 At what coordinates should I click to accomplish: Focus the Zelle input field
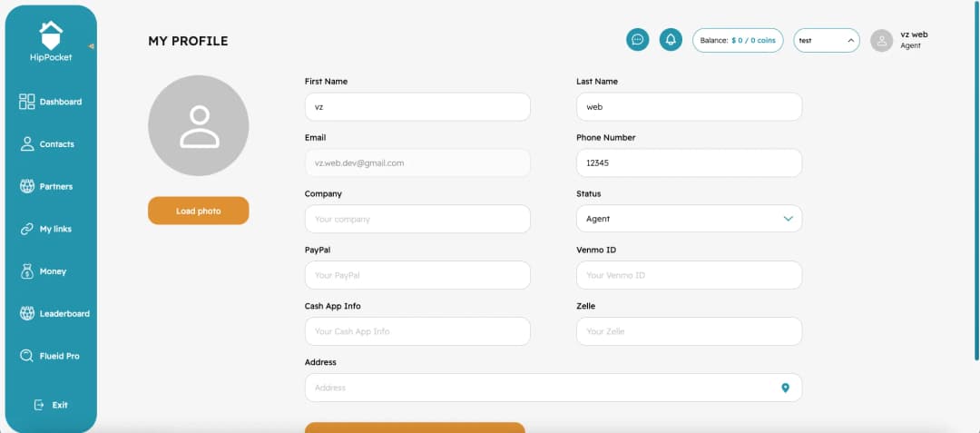tap(689, 331)
